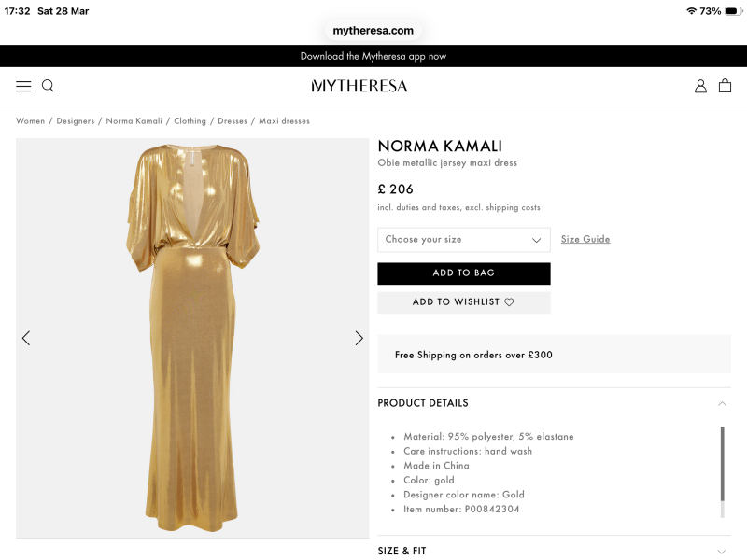Image resolution: width=747 pixels, height=560 pixels.
Task: Click the ADD TO BAG button
Action: (463, 273)
